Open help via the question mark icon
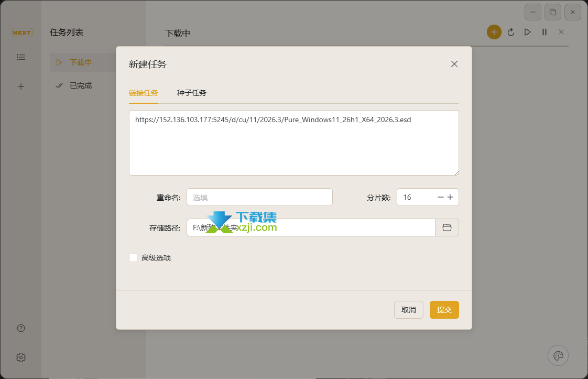Screen dimensions: 588x379 [21, 328]
